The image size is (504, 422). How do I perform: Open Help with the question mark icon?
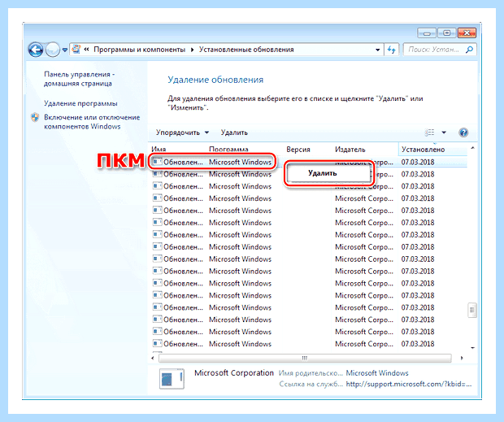[x=463, y=133]
